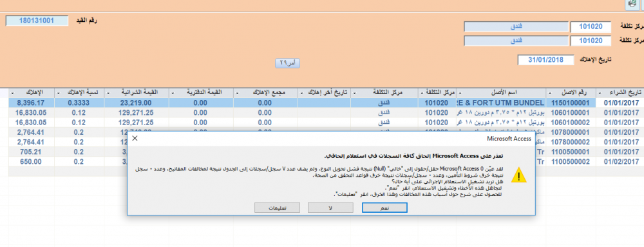Select the اسم الأصل column header
This screenshot has width=644, height=247.
pos(501,92)
